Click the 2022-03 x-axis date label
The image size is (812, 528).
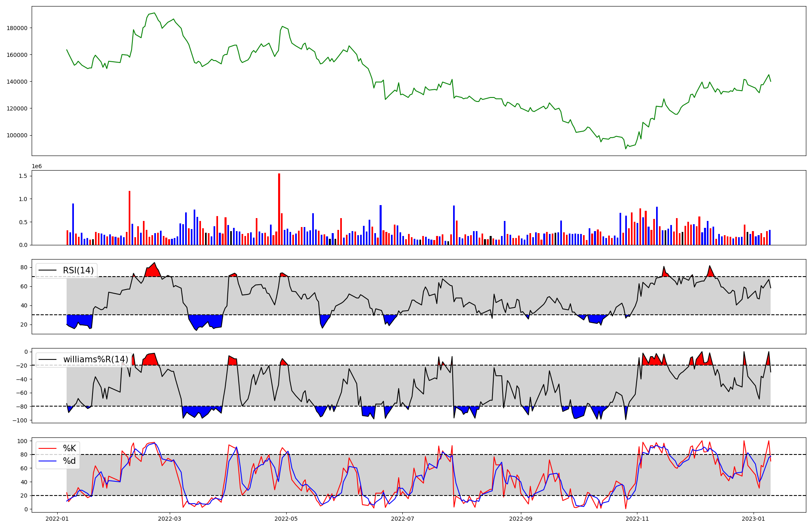click(170, 518)
